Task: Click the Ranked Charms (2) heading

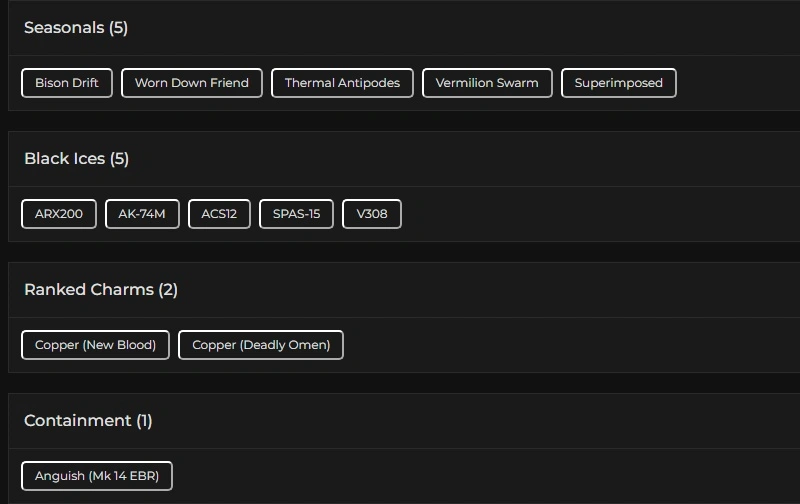Action: pos(101,290)
